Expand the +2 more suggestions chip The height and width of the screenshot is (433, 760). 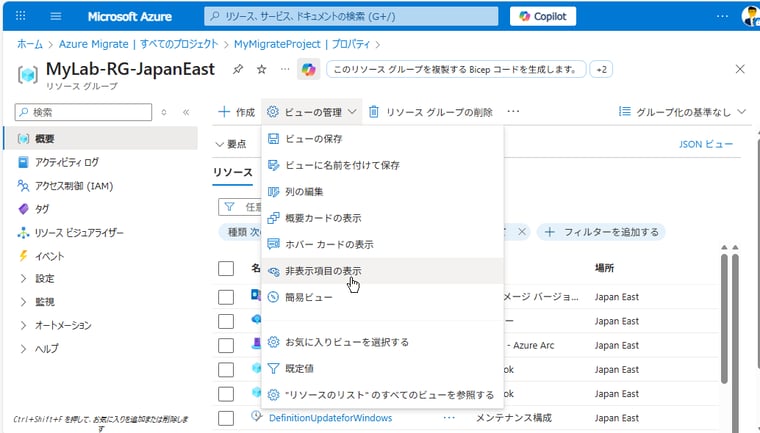click(601, 69)
